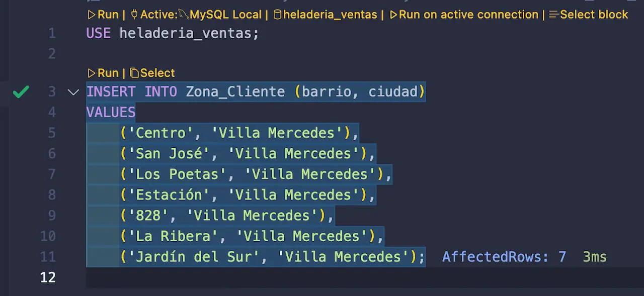Click the database cylinder icon before heladeria_ventas
The width and height of the screenshot is (644, 296).
278,15
